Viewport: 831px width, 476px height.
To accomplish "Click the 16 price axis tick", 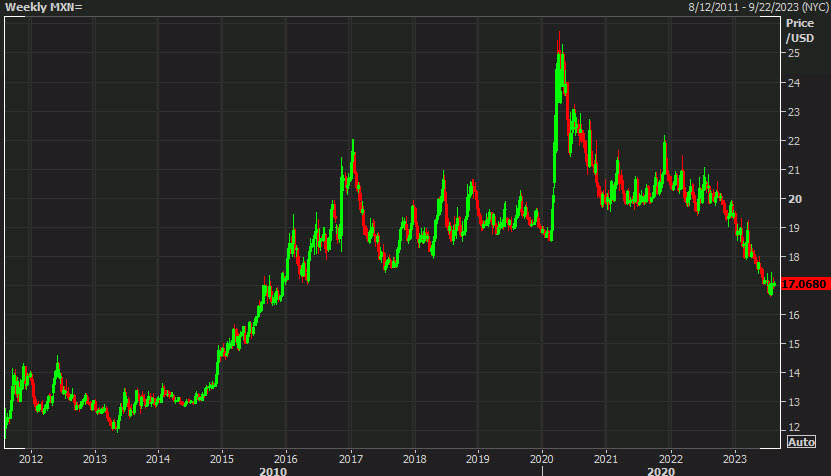I will pos(794,315).
